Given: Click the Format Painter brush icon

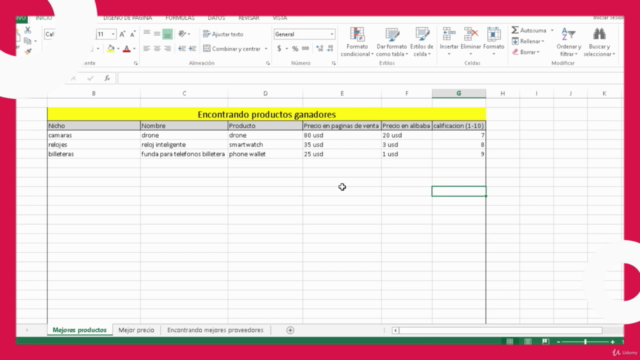Looking at the screenshot, I should coord(28,51).
